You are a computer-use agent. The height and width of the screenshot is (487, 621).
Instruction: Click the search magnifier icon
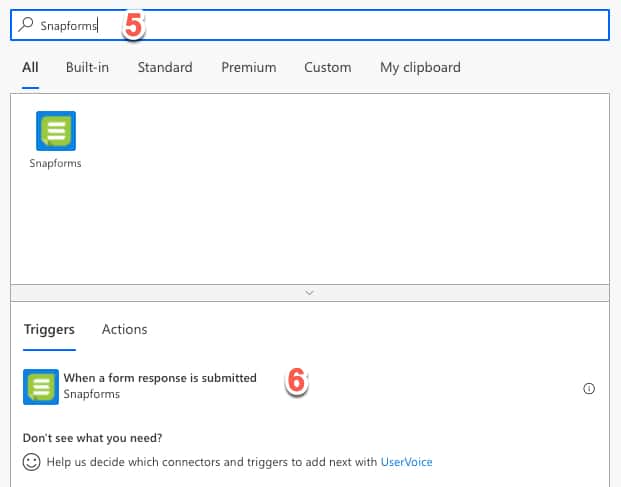(26, 25)
